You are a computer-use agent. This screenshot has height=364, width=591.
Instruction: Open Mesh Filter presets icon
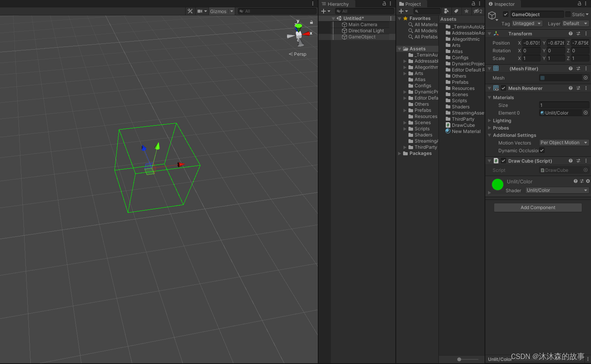tap(578, 68)
